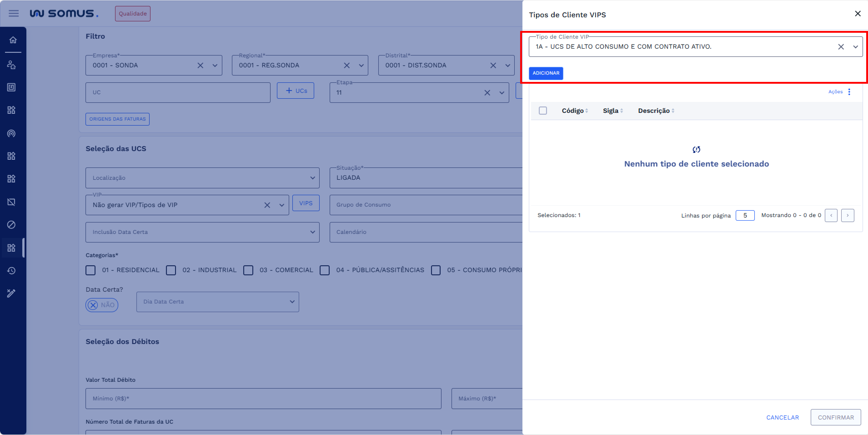
Task: Click the magic wand sidebar icon
Action: tap(11, 293)
